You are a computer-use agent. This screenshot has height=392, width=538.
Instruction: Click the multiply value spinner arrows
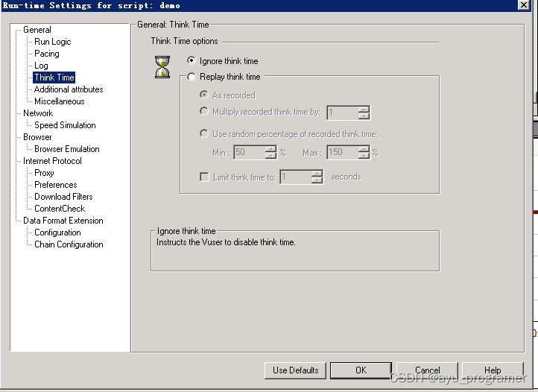pos(364,113)
